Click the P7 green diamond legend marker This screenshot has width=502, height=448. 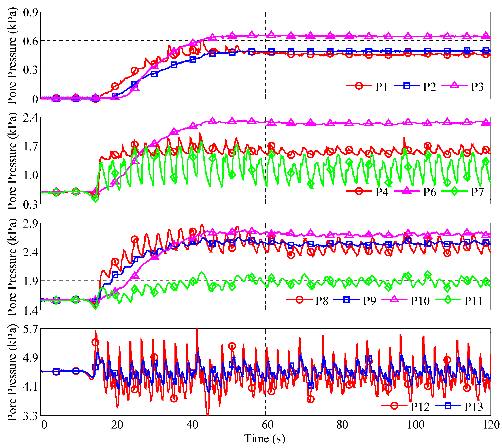454,191
